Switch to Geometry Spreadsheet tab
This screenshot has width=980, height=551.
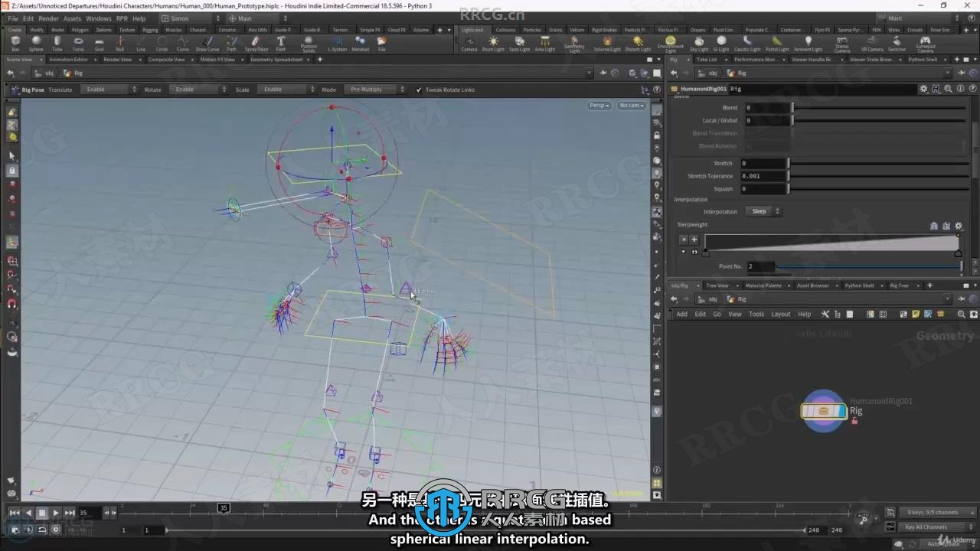click(276, 59)
